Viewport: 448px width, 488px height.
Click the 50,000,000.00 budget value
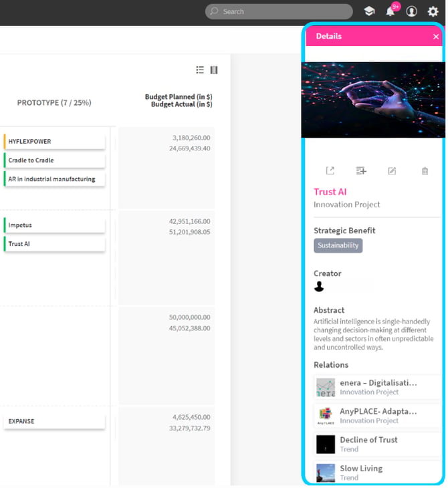(x=190, y=317)
